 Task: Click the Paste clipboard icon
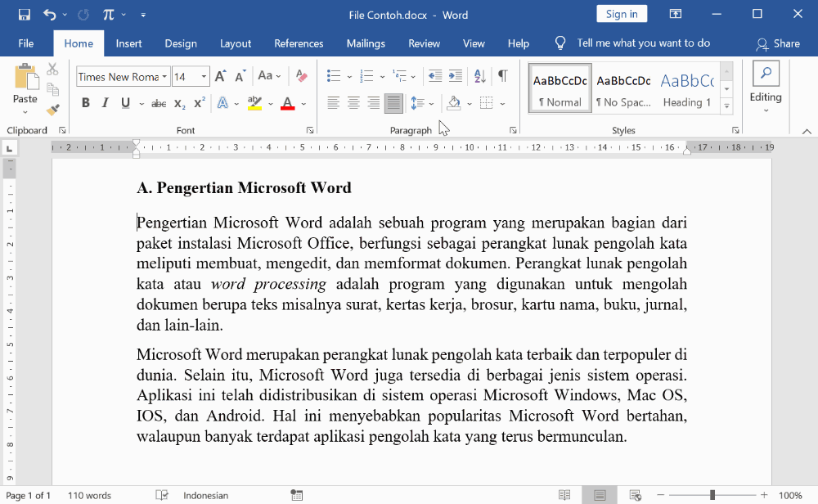point(25,77)
